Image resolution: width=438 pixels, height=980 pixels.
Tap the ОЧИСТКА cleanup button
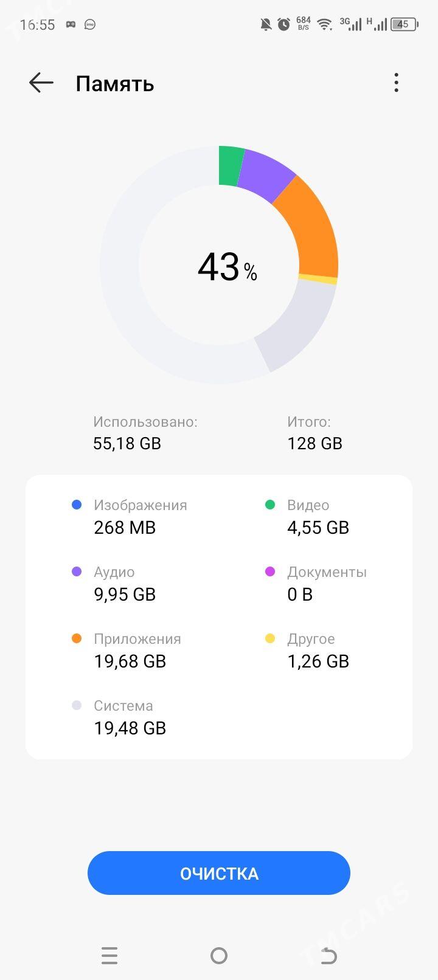coord(219,873)
